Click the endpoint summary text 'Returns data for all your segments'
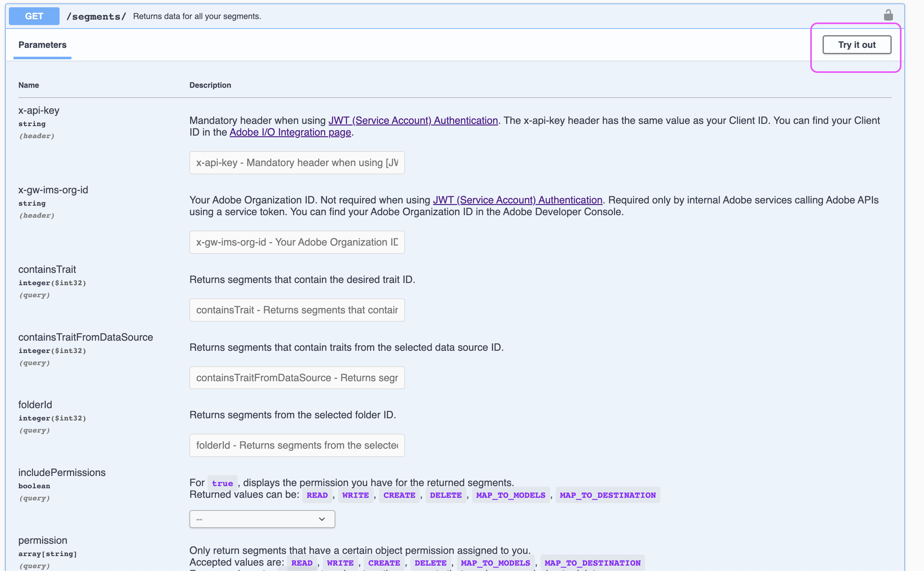The height and width of the screenshot is (571, 924). pos(197,16)
